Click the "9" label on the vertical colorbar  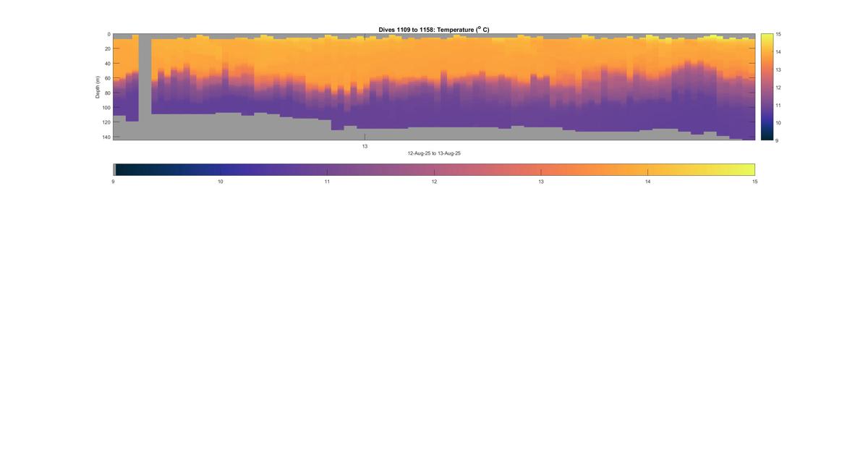point(778,140)
